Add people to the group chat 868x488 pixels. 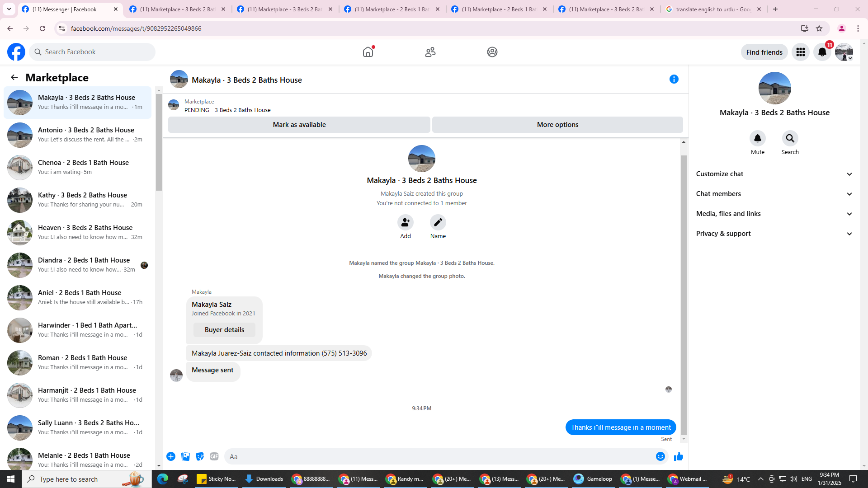coord(406,222)
